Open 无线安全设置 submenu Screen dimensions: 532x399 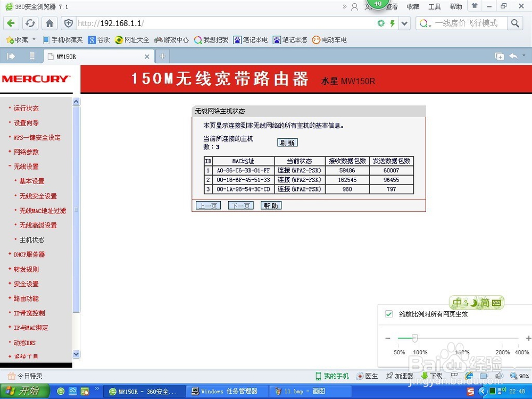tap(38, 196)
